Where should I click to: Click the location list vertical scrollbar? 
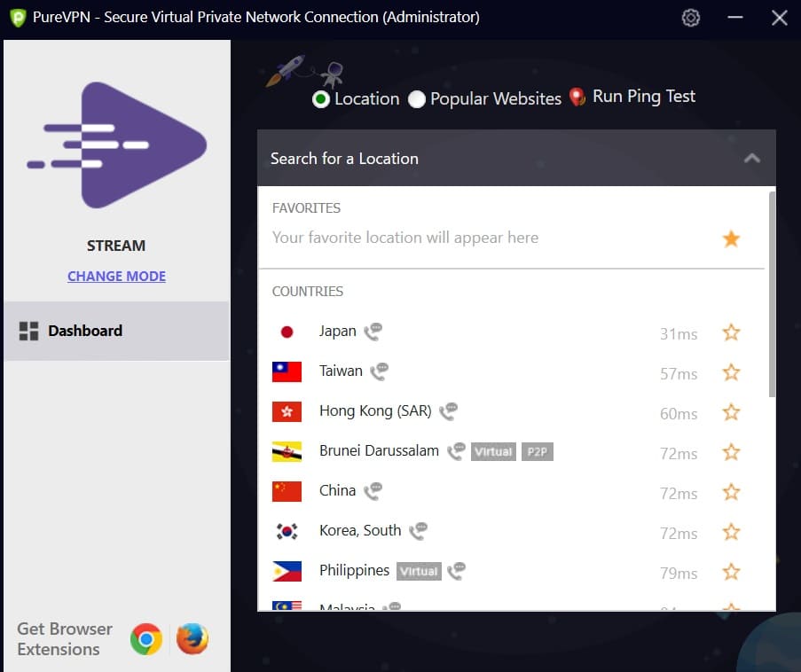(x=772, y=294)
